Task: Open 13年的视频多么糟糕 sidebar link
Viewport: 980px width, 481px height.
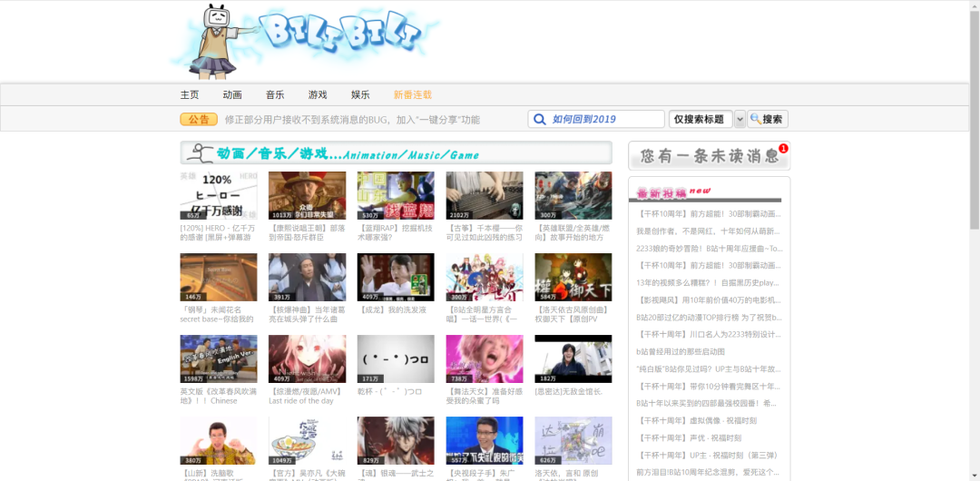Action: tap(709, 283)
